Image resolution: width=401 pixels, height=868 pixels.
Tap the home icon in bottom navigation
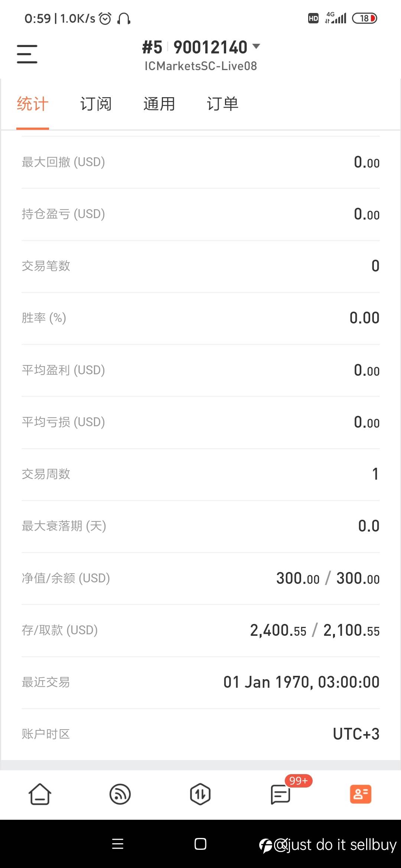click(x=40, y=794)
